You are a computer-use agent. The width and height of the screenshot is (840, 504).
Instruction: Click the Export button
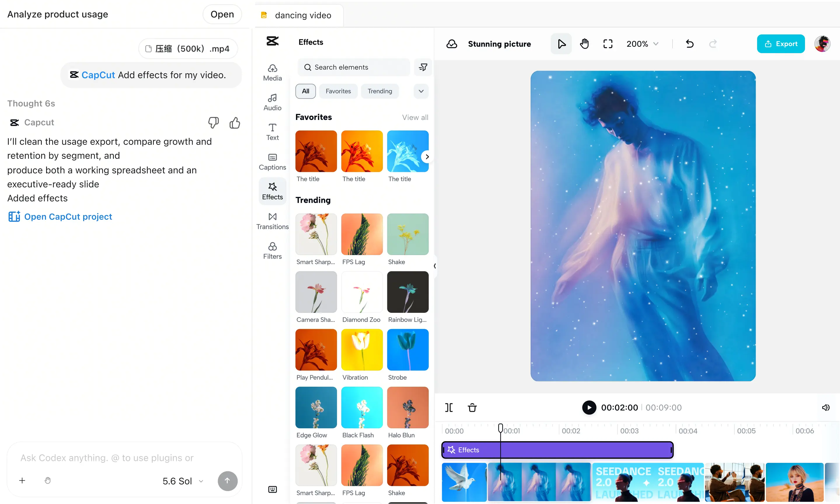click(780, 44)
